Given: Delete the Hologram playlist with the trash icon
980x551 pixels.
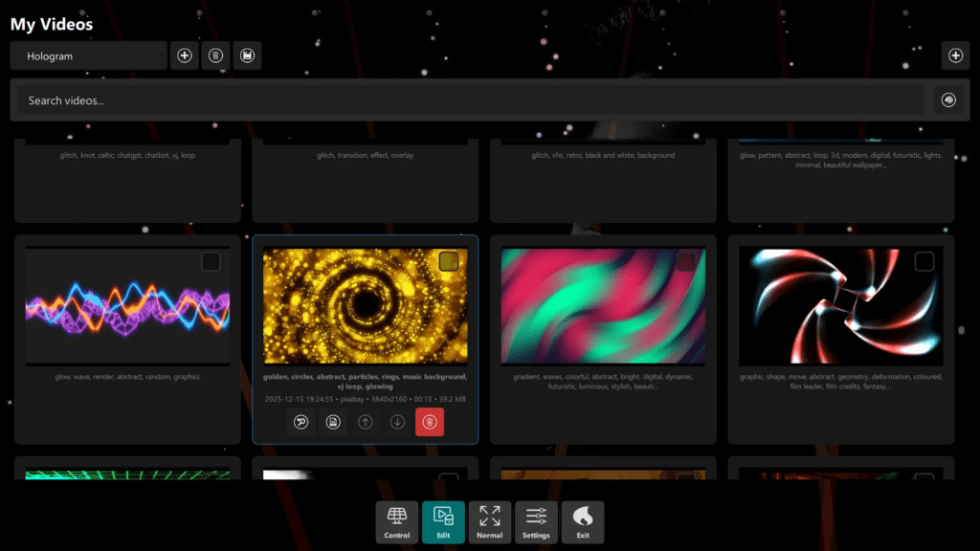Looking at the screenshot, I should (x=215, y=56).
